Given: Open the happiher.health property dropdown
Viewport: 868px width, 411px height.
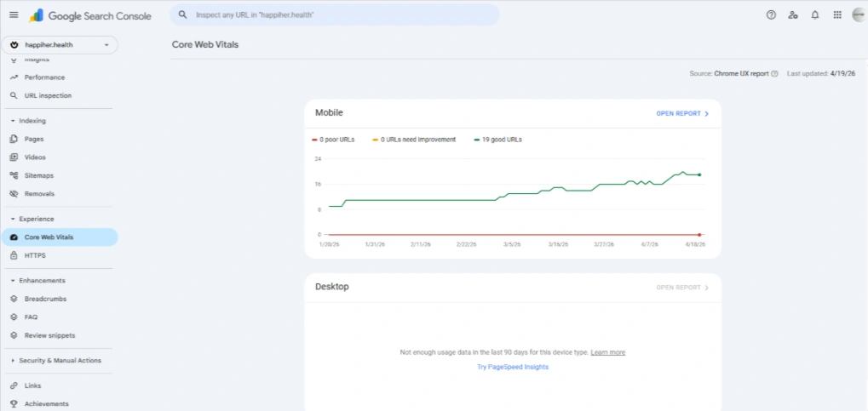Looking at the screenshot, I should click(60, 44).
